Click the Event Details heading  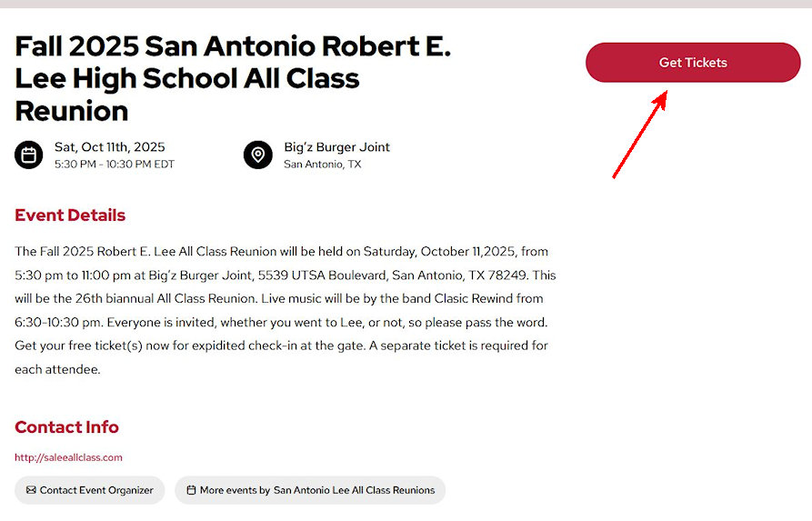click(70, 215)
